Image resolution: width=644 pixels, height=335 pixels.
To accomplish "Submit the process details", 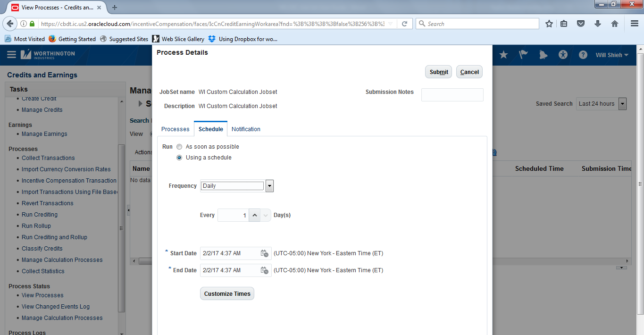I will pyautogui.click(x=439, y=72).
